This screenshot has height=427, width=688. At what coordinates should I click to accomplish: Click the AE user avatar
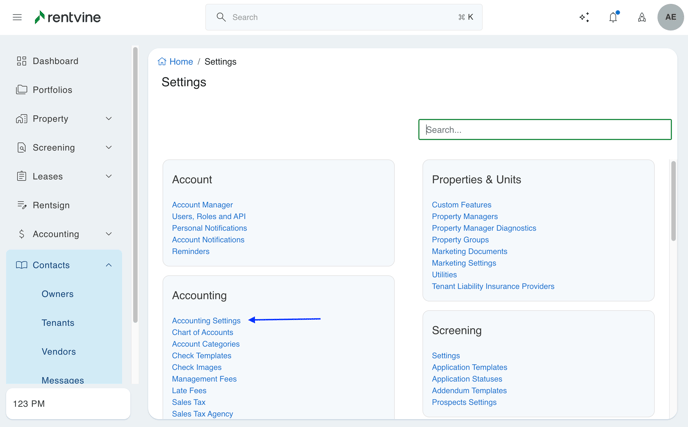(670, 17)
